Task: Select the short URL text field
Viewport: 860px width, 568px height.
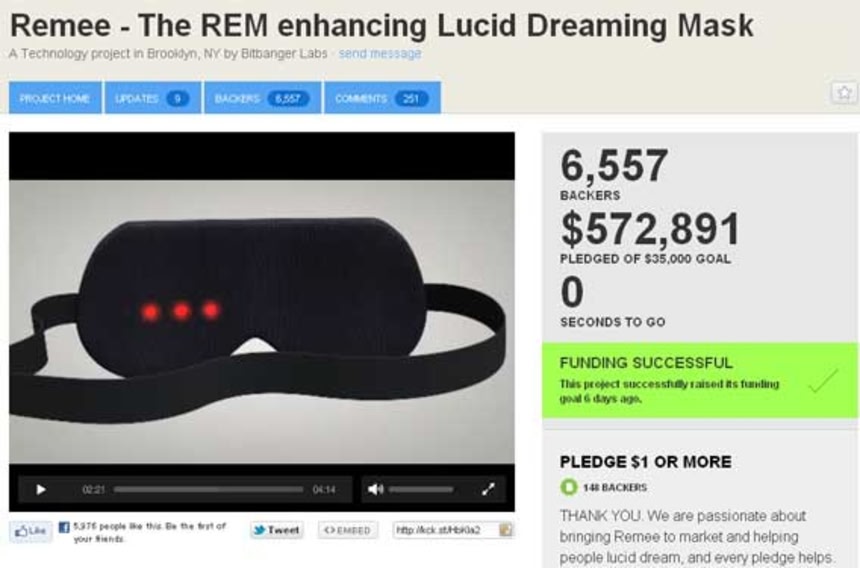Action: coord(445,530)
